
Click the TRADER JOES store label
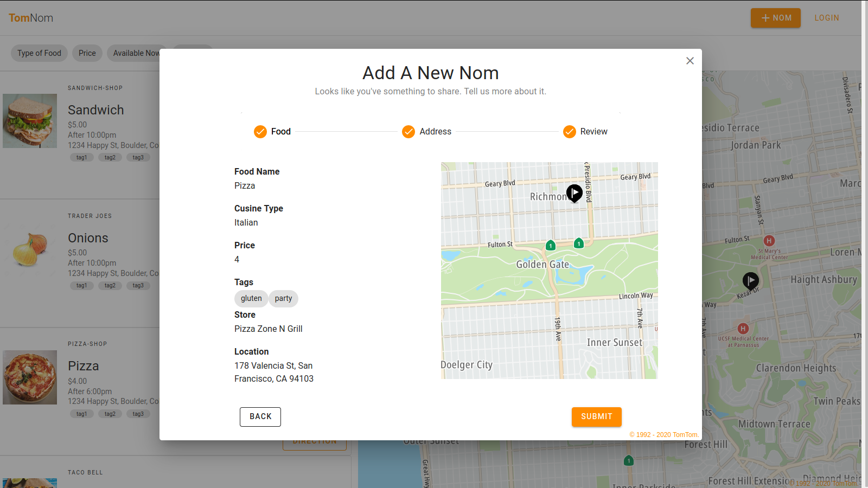90,216
